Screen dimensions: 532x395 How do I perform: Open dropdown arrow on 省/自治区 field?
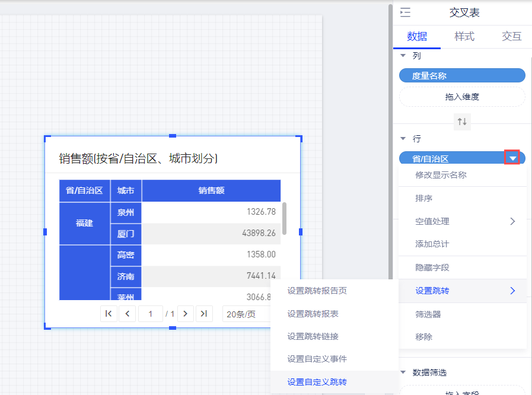point(512,158)
